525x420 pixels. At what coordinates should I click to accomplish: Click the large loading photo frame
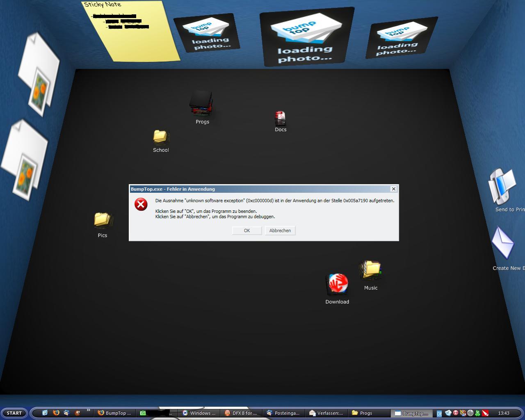click(306, 38)
